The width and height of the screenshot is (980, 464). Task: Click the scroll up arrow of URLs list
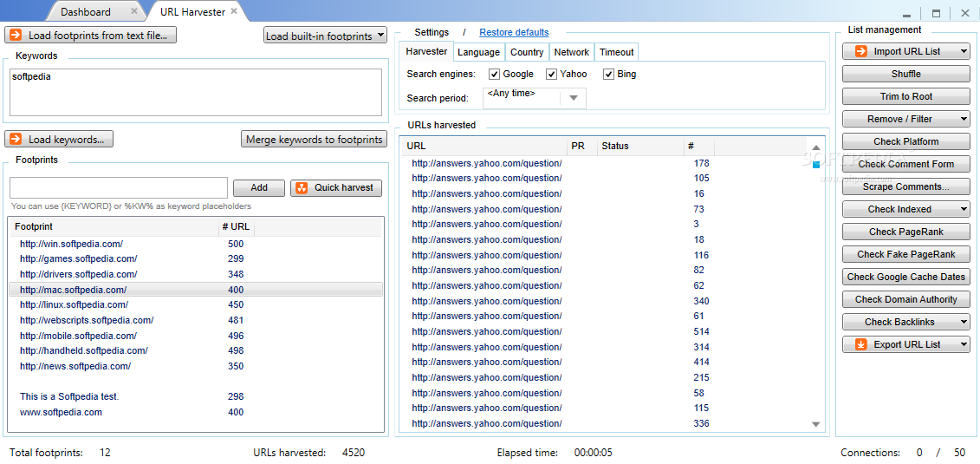pyautogui.click(x=815, y=148)
